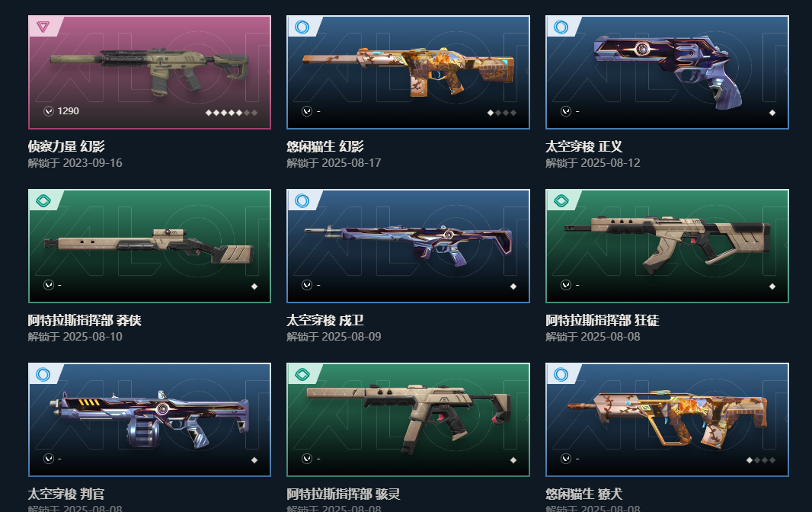Open the 阿特拉斯指挥部 莽侠 title text
This screenshot has height=512, width=812.
point(85,320)
